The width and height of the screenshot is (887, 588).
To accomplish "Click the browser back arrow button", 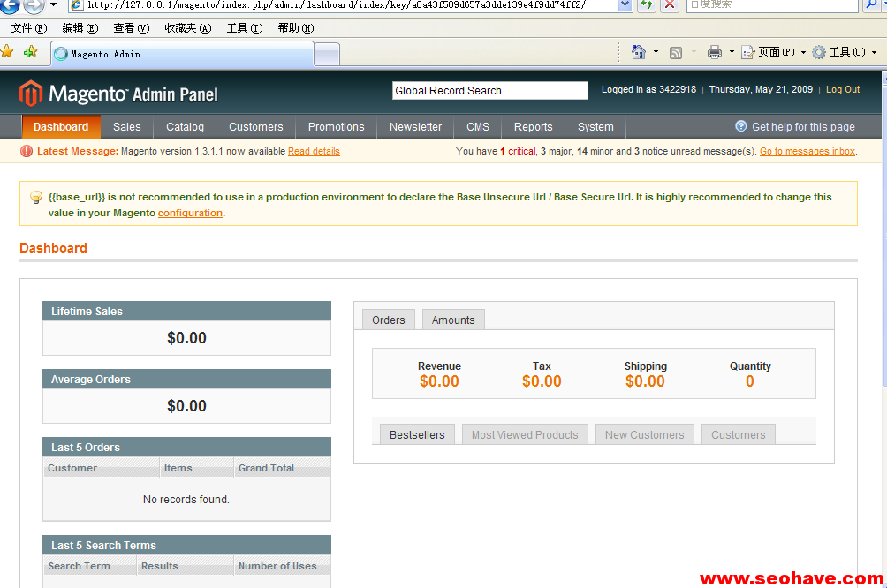I will (x=10, y=5).
